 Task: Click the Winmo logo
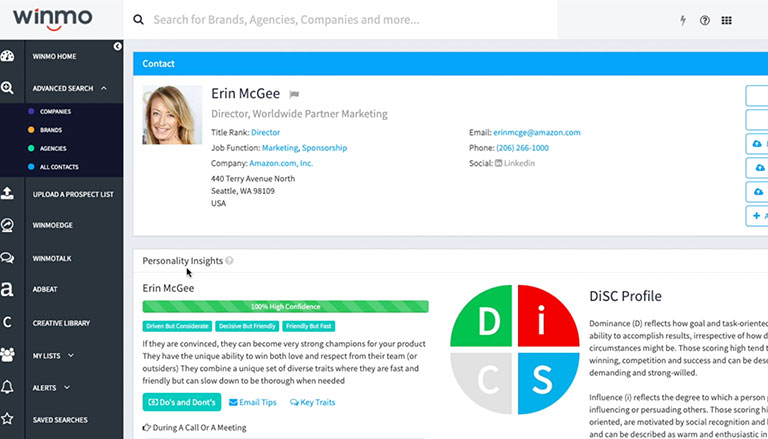point(52,19)
